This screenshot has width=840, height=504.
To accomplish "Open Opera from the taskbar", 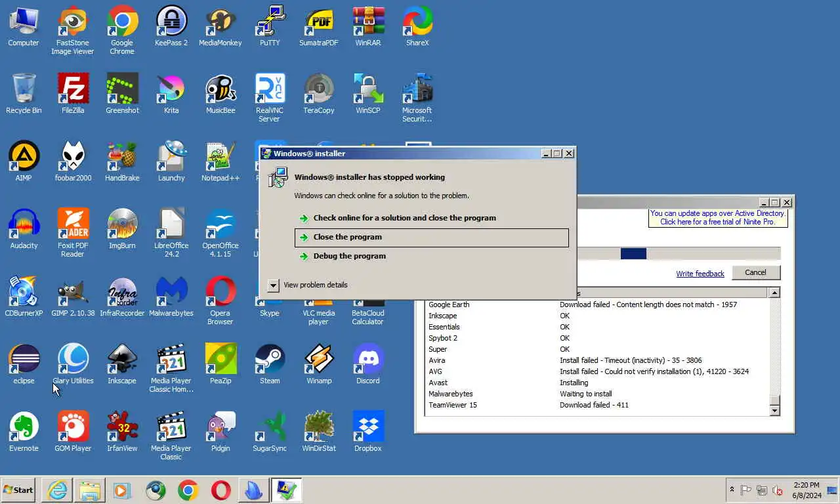I will 221,490.
